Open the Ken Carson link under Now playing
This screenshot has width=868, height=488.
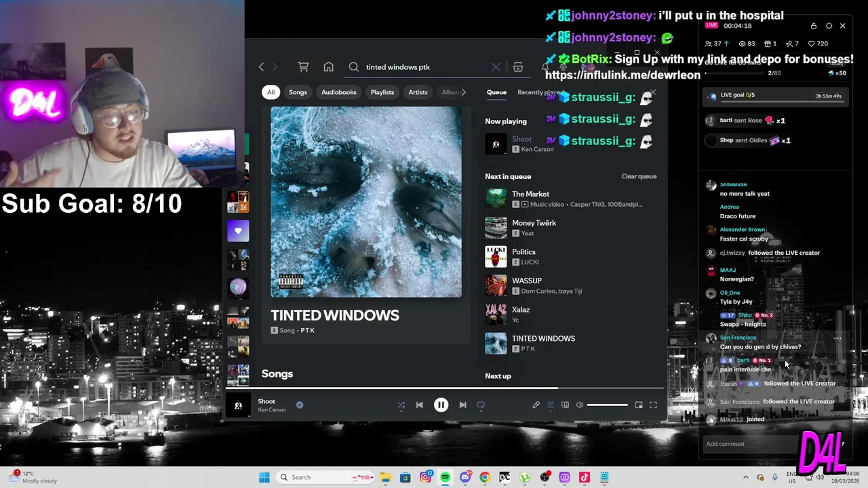537,149
